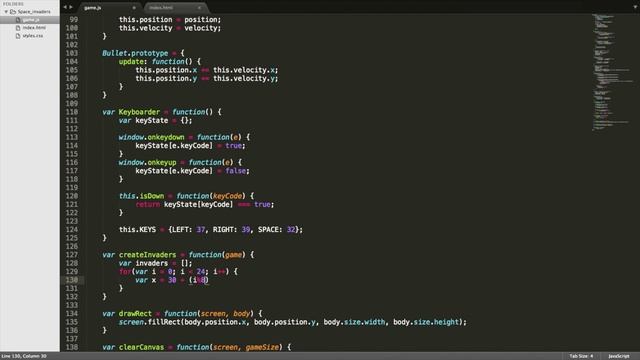The image size is (640, 360).
Task: Click 'onkeyup' on line 116
Action: pyautogui.click(x=162, y=162)
